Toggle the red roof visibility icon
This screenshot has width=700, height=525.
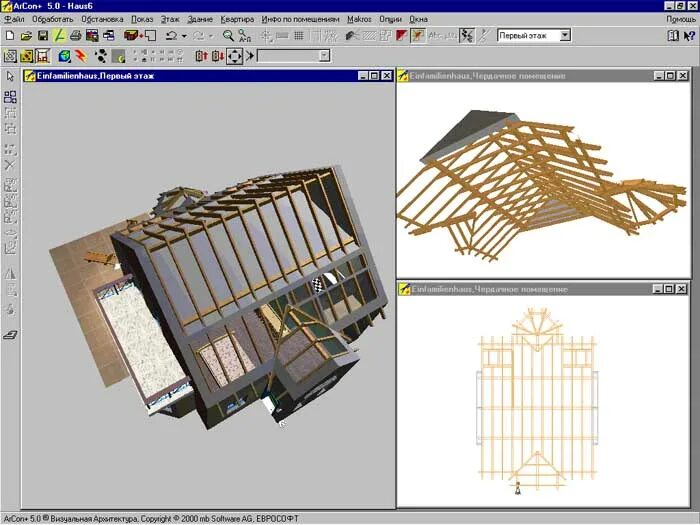pos(401,35)
